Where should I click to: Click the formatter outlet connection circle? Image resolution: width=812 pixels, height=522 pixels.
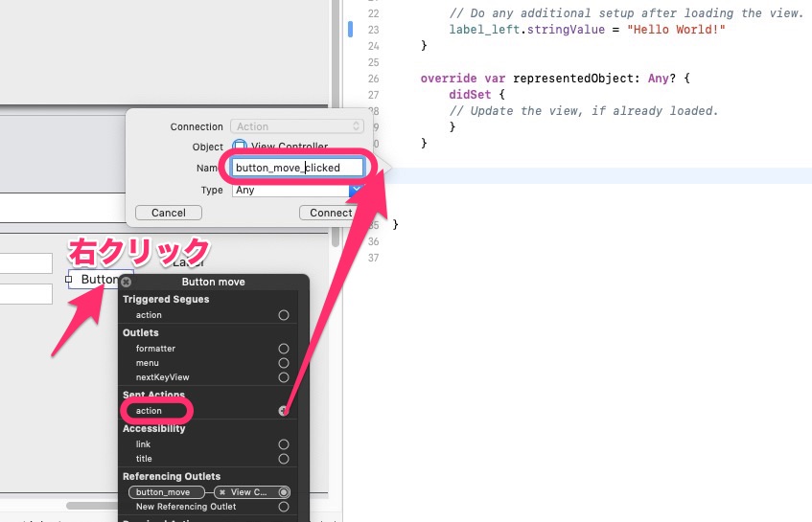point(283,349)
